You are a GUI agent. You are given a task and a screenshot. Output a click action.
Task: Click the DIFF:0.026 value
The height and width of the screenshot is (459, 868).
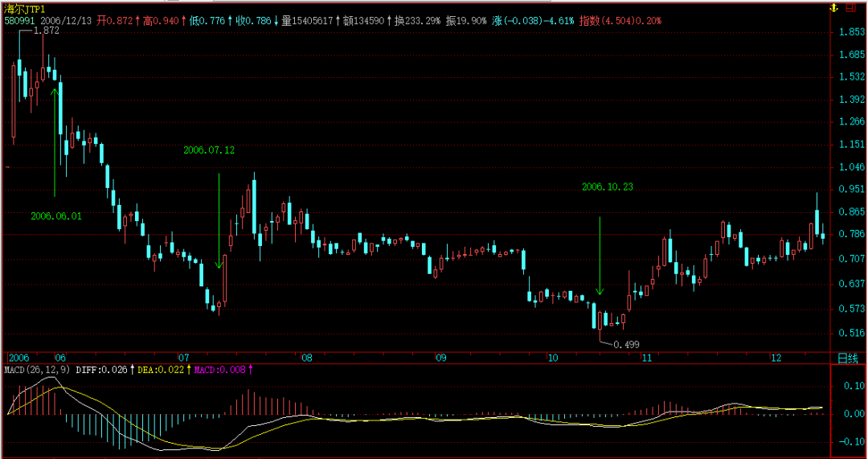(x=100, y=369)
